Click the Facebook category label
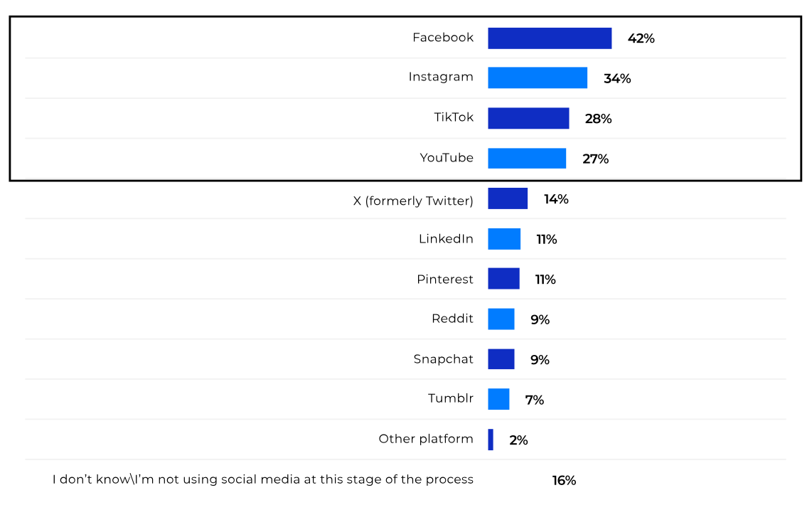This screenshot has width=812, height=505. (x=443, y=38)
